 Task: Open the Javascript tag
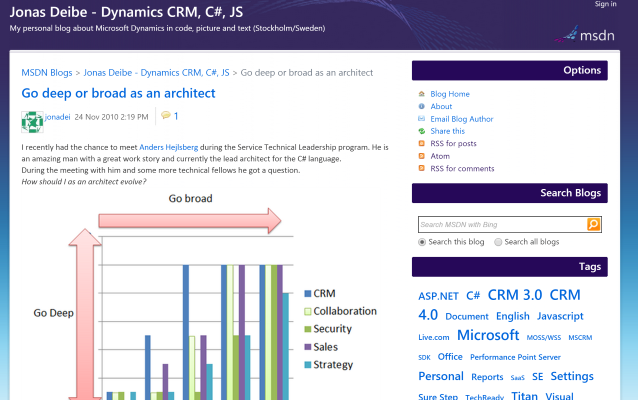(x=560, y=316)
